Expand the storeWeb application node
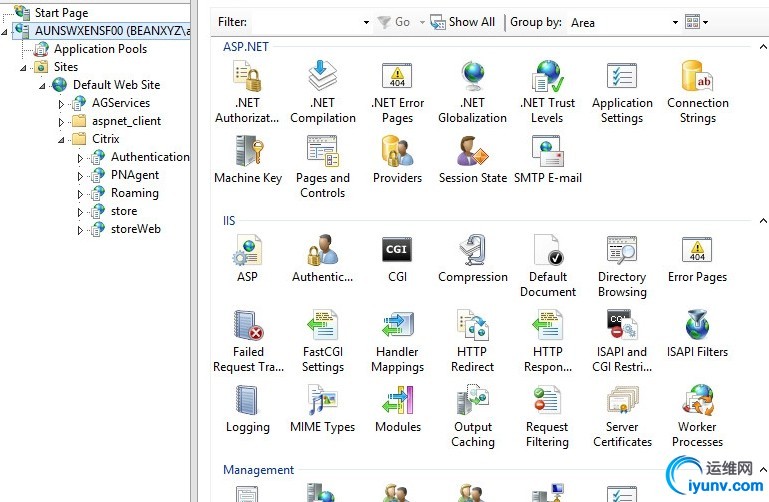769x502 pixels. 80,230
